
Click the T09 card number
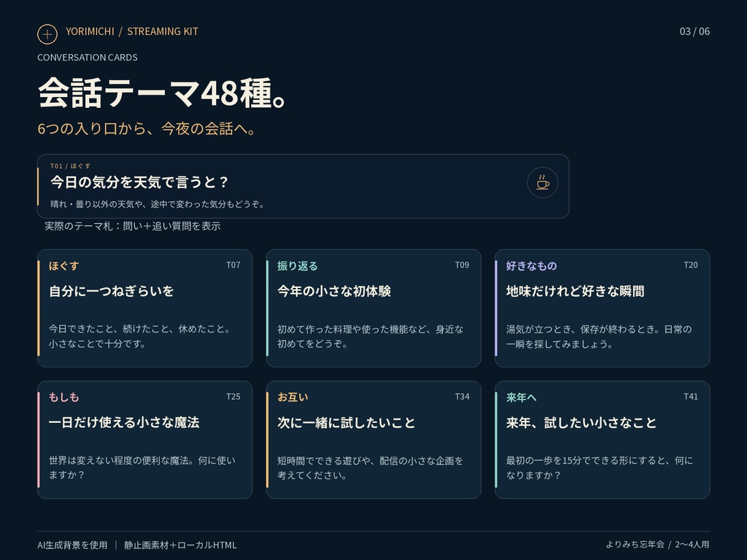462,265
